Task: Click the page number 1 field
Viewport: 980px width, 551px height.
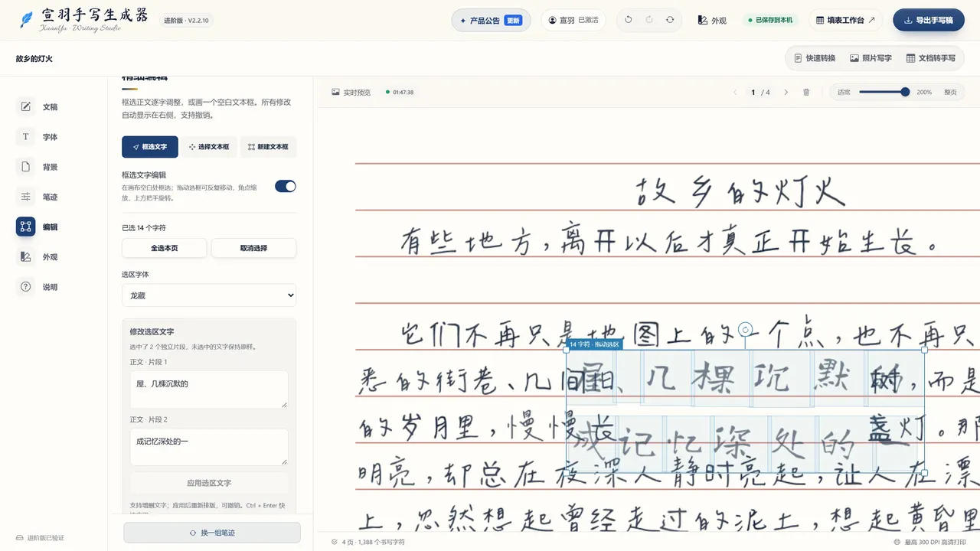Action: click(753, 92)
